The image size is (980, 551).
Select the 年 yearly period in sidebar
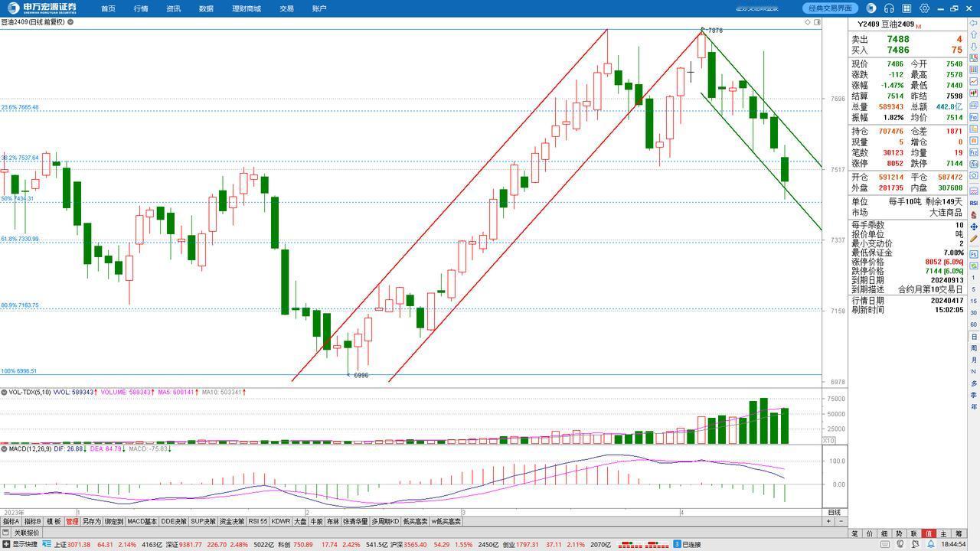974,406
